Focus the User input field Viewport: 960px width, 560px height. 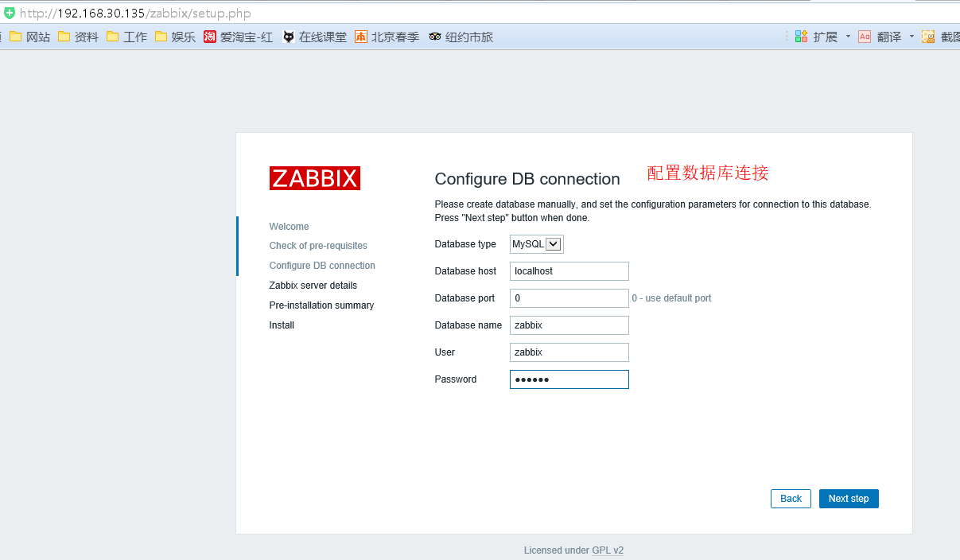569,352
